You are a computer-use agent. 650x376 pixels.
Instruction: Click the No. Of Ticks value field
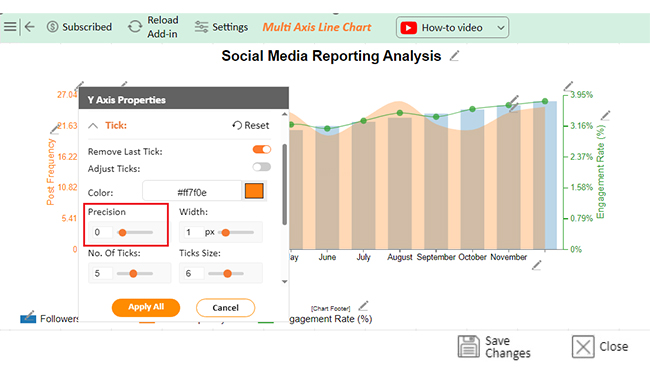pyautogui.click(x=102, y=274)
